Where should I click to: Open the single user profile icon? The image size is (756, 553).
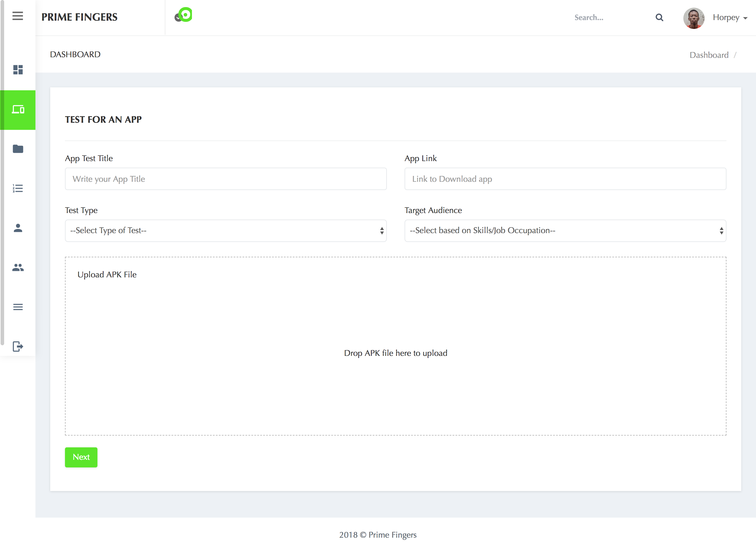click(18, 228)
